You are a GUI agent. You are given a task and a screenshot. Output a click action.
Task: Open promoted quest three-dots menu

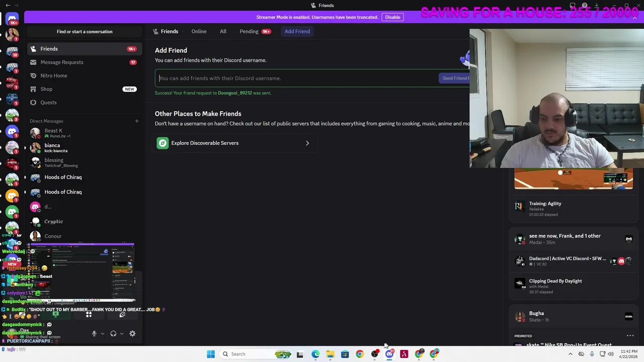(630, 336)
